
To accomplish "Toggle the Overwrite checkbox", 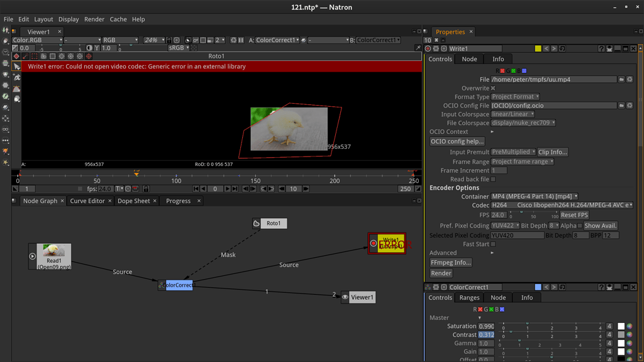I will 493,89.
